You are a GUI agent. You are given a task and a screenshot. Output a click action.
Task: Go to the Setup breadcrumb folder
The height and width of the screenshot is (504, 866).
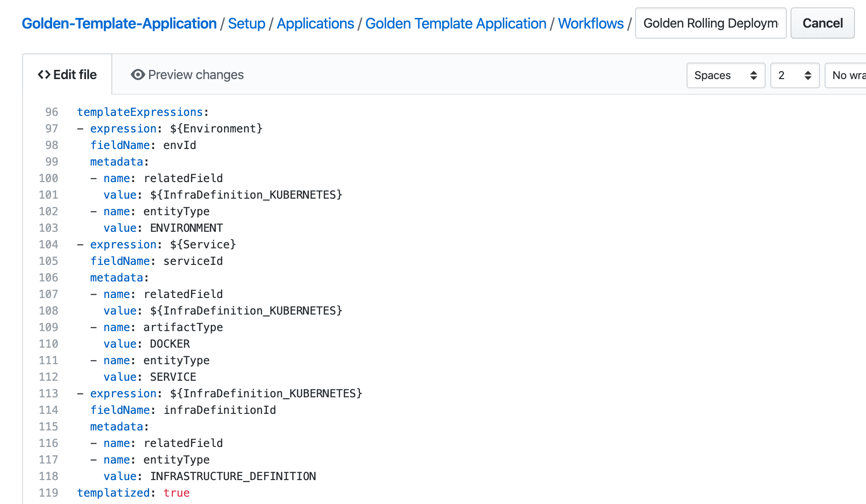click(247, 23)
